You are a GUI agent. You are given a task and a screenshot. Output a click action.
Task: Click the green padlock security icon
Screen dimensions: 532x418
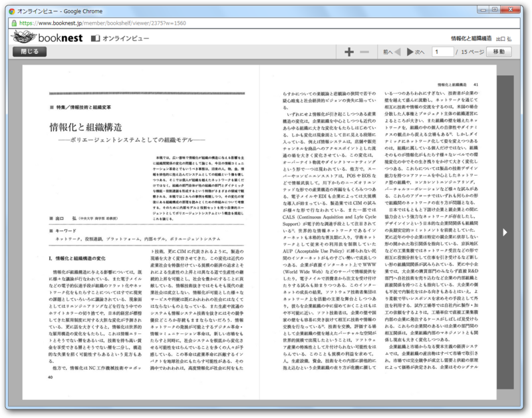[14, 23]
